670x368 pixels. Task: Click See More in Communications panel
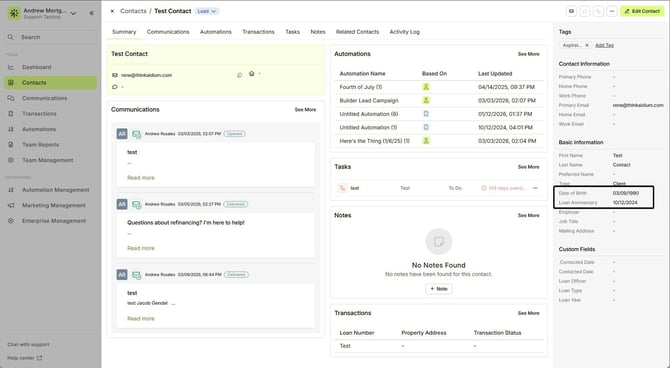pos(306,110)
